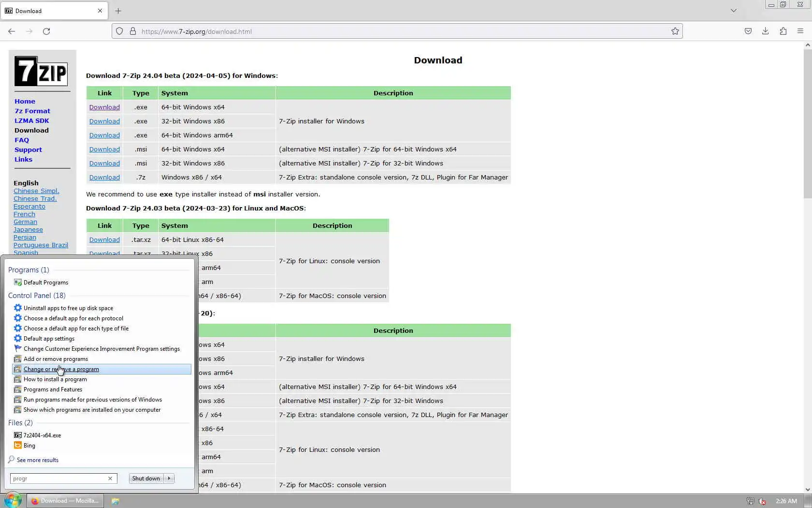Bookmark this page with the star icon
812x508 pixels.
675,31
